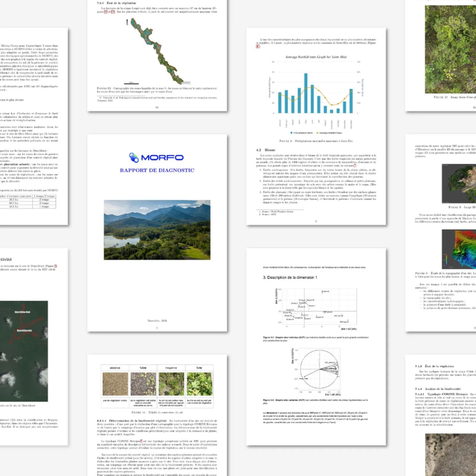Select the '3. Description de la dimension 1' heading
The image size is (476, 476).
[x=290, y=277]
